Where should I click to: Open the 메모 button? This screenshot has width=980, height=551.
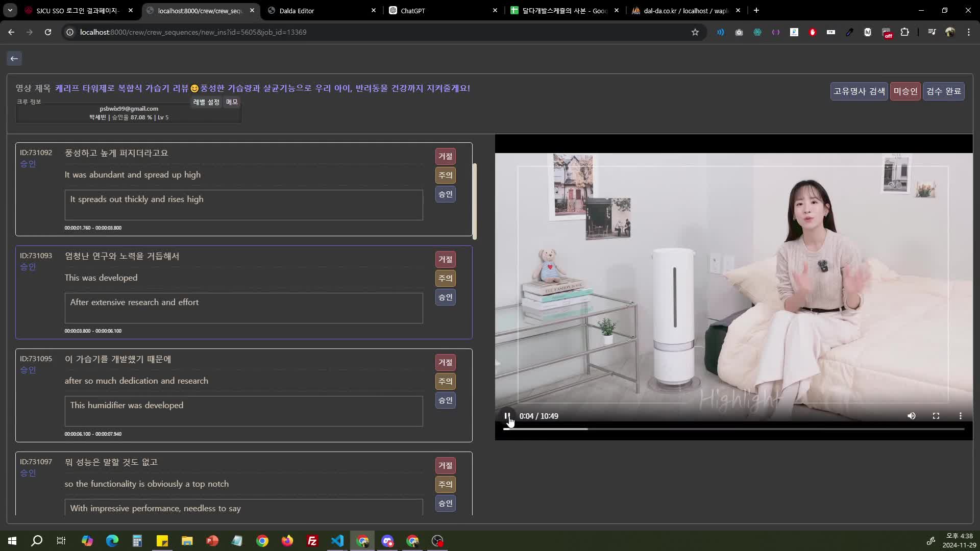232,102
